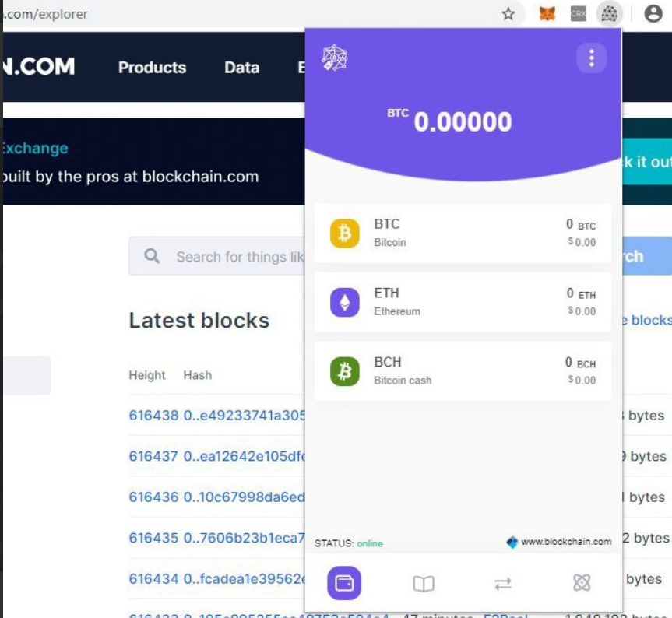Image resolution: width=672 pixels, height=618 pixels.
Task: Click the green Bitcoin Cash coin icon
Action: [345, 371]
